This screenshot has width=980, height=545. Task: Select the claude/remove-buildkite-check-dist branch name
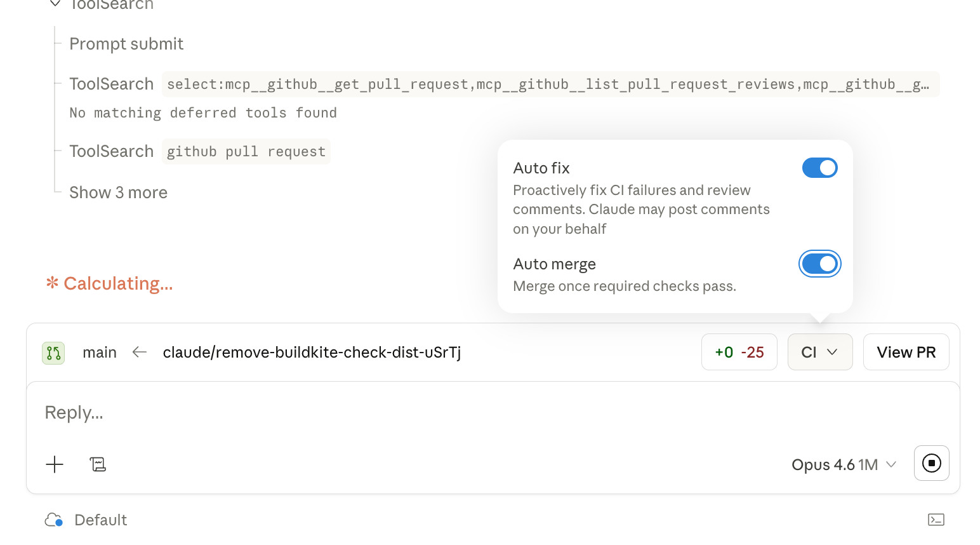[312, 352]
